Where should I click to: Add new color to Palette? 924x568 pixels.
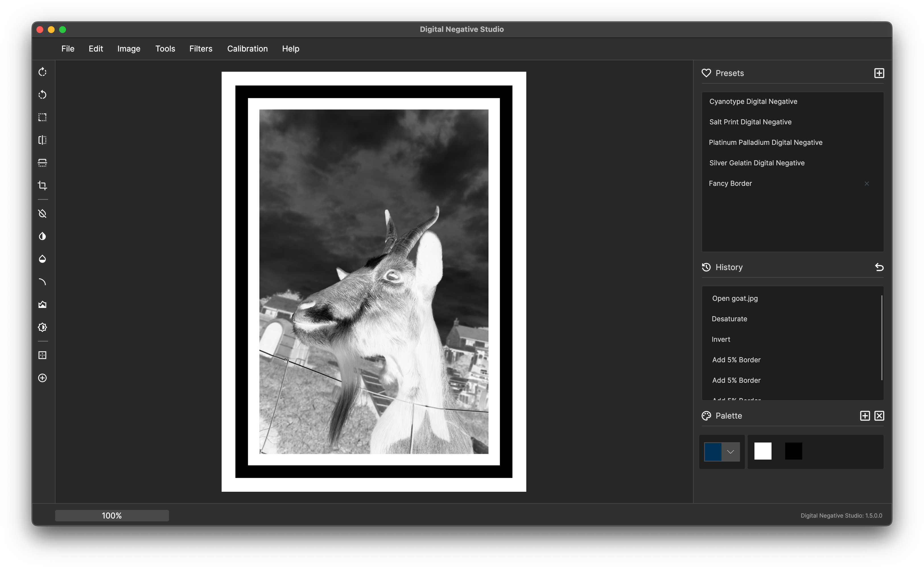coord(865,416)
